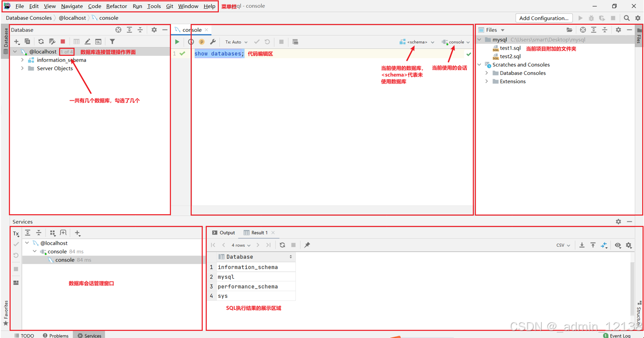Image resolution: width=644 pixels, height=338 pixels.
Task: Close the console editor tab
Action: pos(206,30)
